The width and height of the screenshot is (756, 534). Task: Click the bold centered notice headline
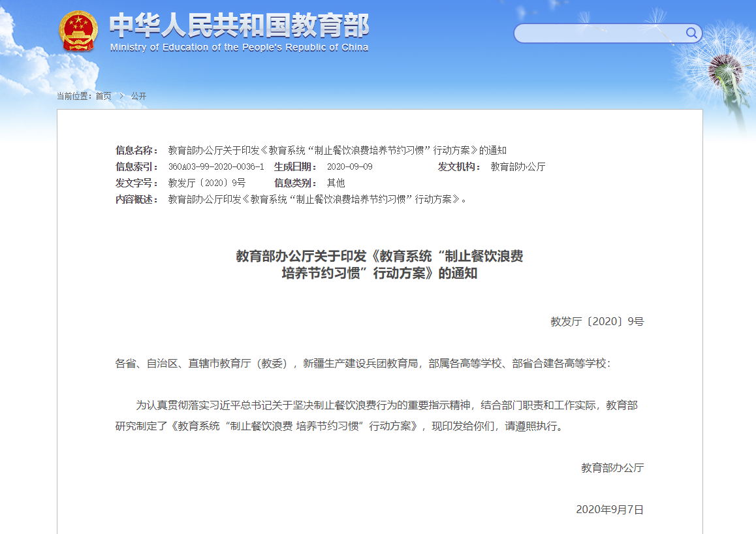(379, 264)
